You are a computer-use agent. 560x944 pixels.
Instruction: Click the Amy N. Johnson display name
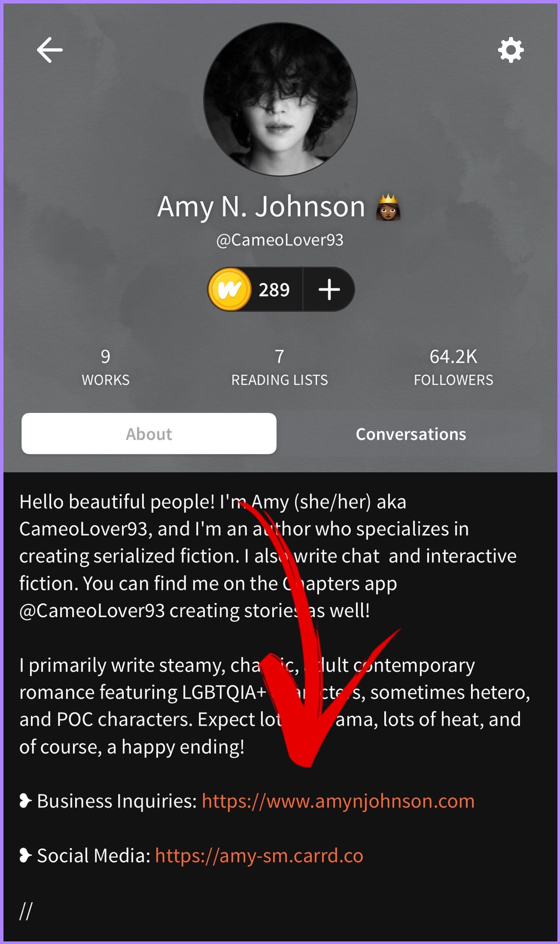pos(261,206)
